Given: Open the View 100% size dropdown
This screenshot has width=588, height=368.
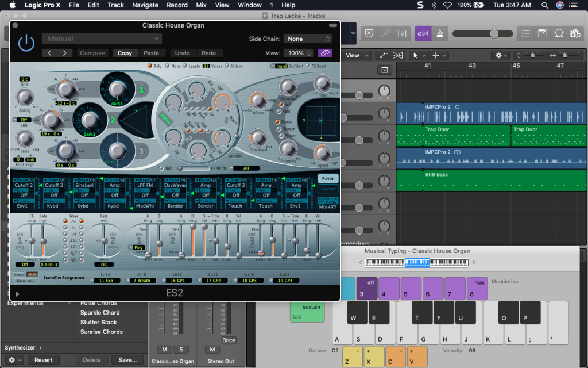Looking at the screenshot, I should (299, 53).
